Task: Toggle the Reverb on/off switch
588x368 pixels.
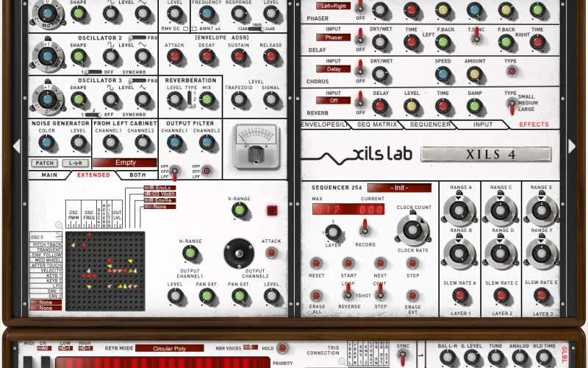Action: click(x=360, y=99)
